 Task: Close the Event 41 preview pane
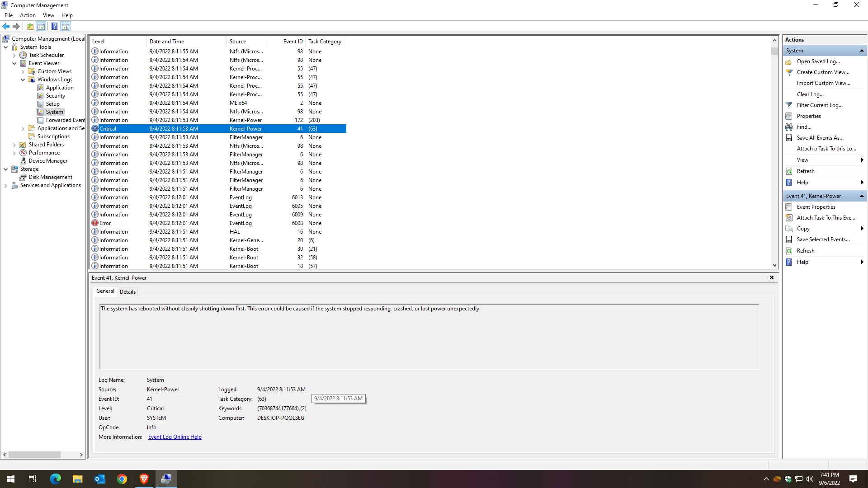click(x=771, y=278)
